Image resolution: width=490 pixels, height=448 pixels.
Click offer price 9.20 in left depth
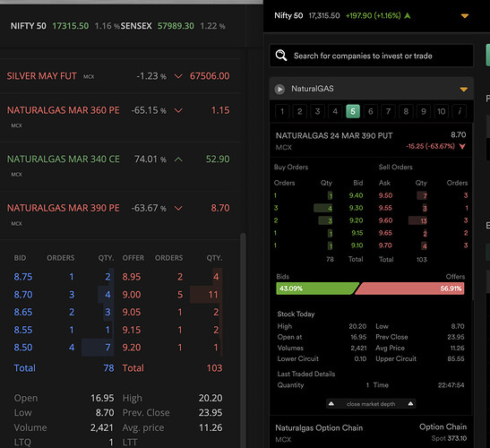tap(132, 348)
